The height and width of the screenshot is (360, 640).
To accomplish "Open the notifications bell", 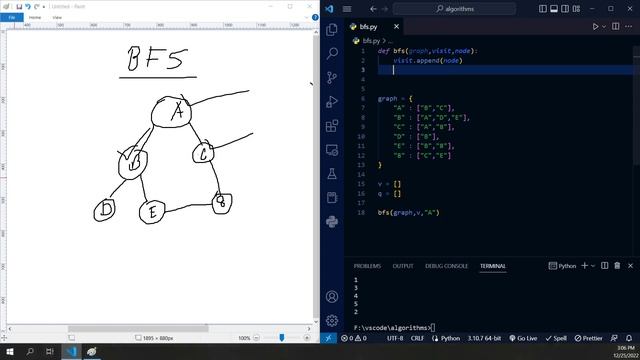I will coord(629,338).
